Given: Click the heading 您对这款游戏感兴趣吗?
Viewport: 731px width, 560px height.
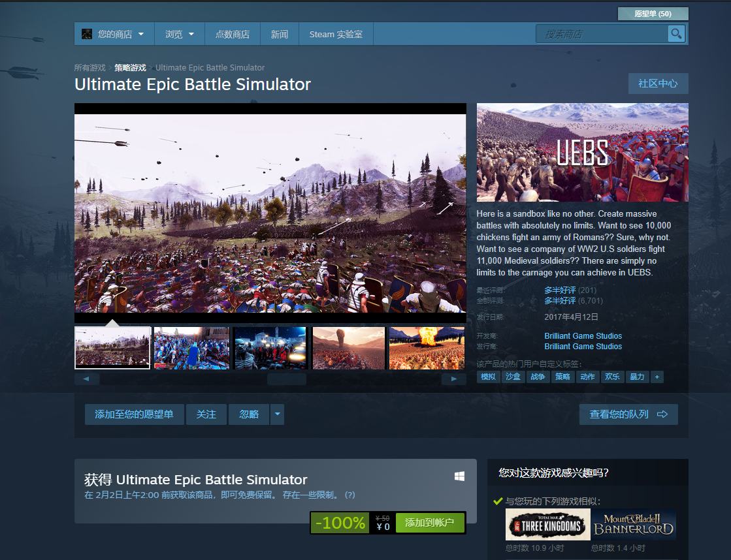Looking at the screenshot, I should coord(553,473).
